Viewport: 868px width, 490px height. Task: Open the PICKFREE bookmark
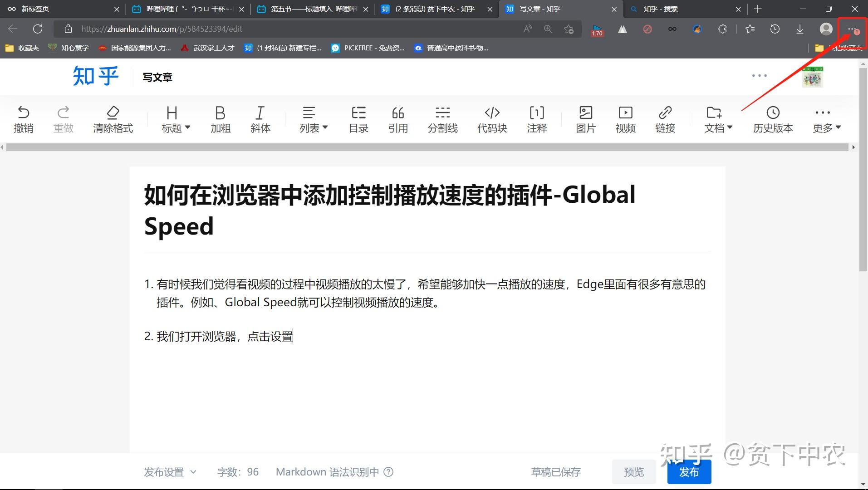(368, 48)
